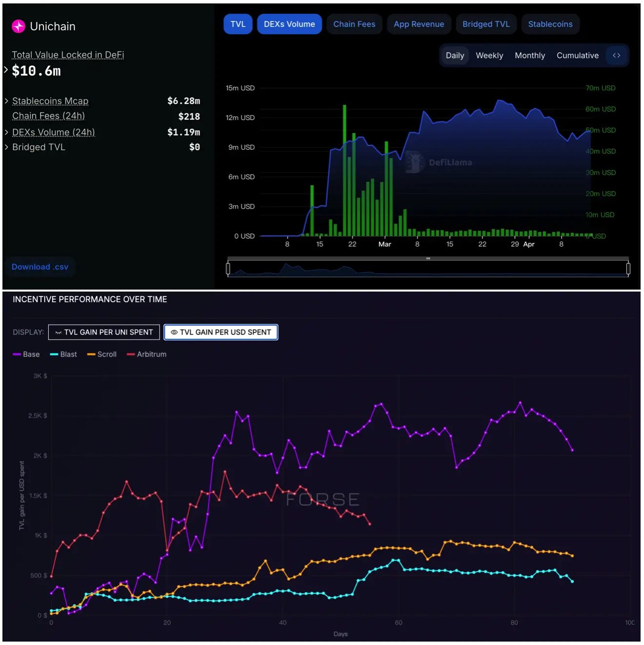Click the closed-eye icon on TVL gain per UNI
644x645 pixels.
pyautogui.click(x=59, y=332)
